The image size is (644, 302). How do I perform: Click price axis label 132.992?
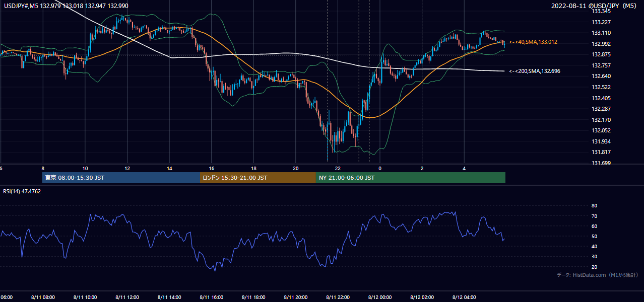point(601,44)
